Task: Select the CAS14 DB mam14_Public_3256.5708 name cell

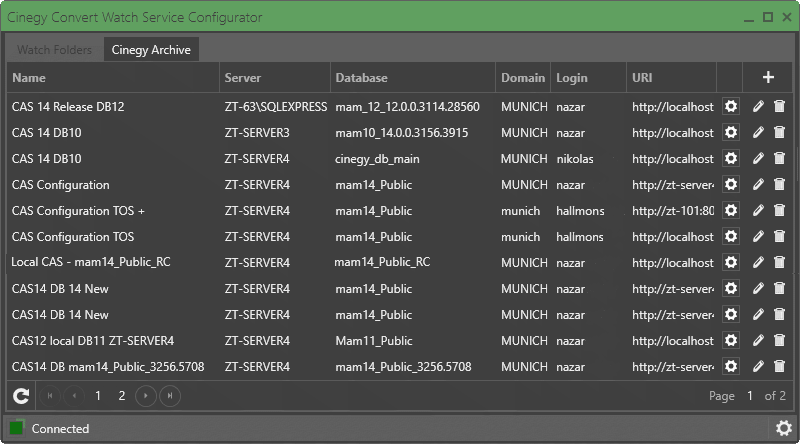Action: click(108, 366)
